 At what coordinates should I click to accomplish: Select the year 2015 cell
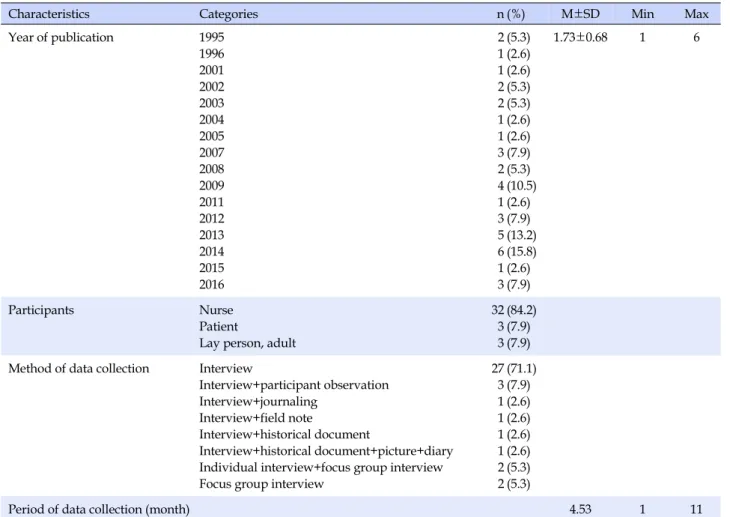[211, 268]
